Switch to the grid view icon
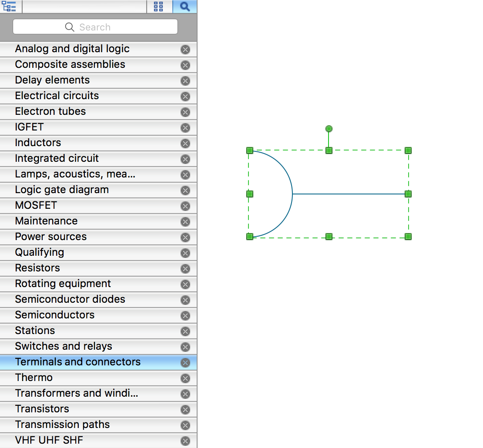This screenshot has width=483, height=448. [158, 6]
